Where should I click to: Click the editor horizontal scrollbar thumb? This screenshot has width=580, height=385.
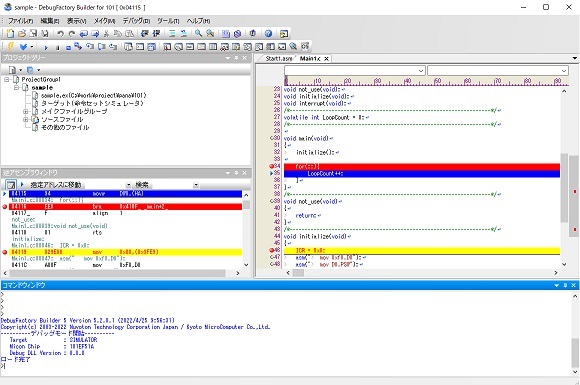click(x=298, y=273)
